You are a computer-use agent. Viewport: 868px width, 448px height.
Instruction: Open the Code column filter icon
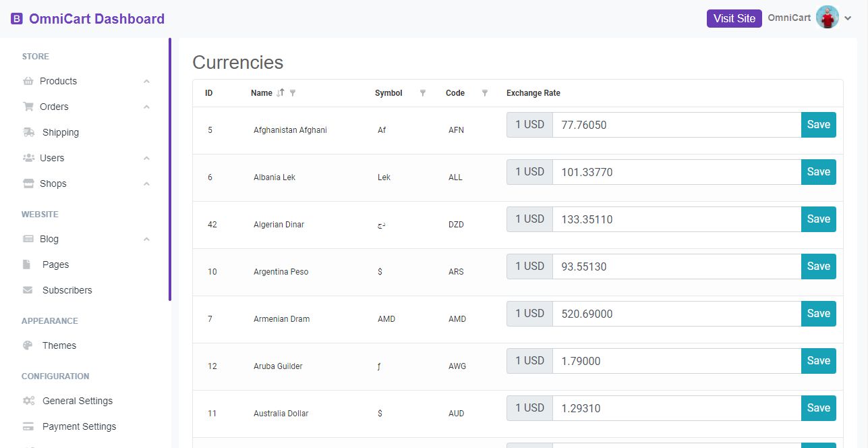(484, 93)
